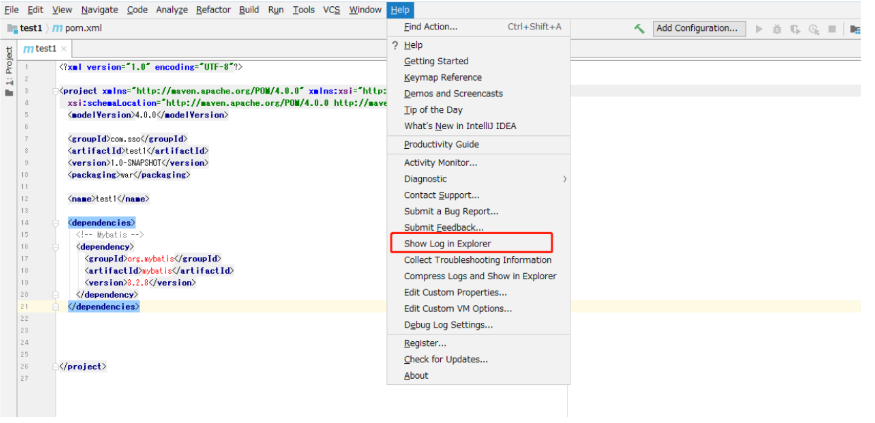The width and height of the screenshot is (875, 423).
Task: Click the Run with Coverage icon
Action: 795,29
